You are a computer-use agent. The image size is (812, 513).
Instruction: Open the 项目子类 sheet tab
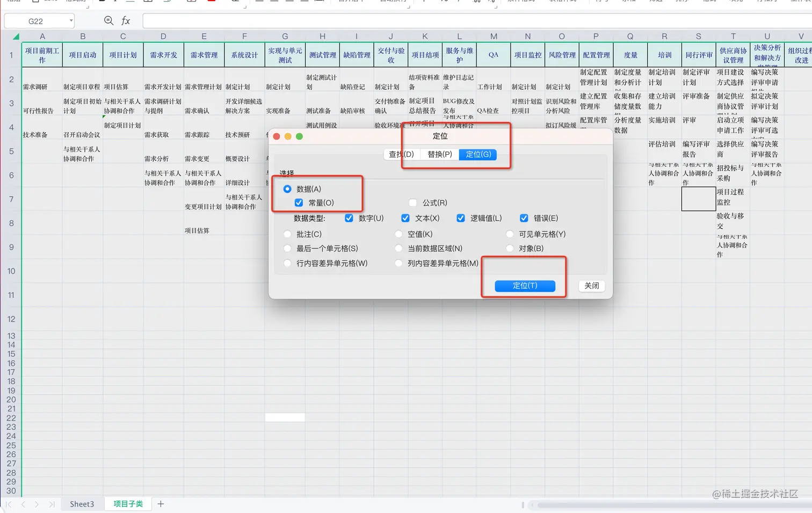coord(128,504)
